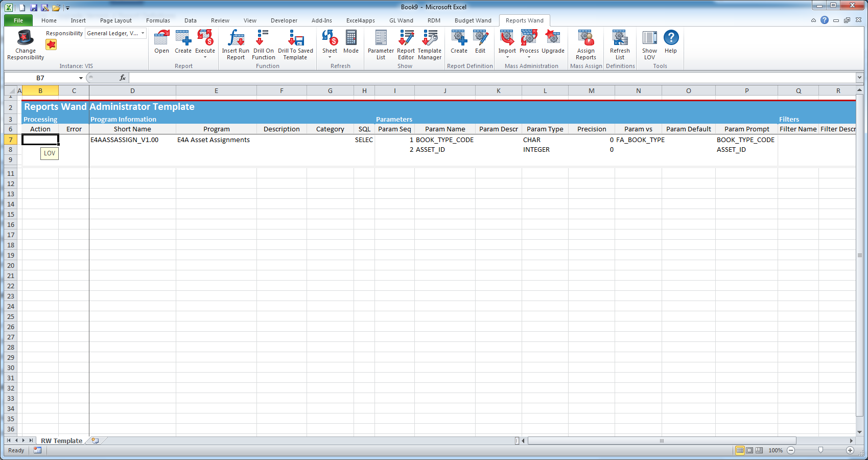This screenshot has width=868, height=460.
Task: Click the insert new worksheet tab icon
Action: pyautogui.click(x=96, y=441)
